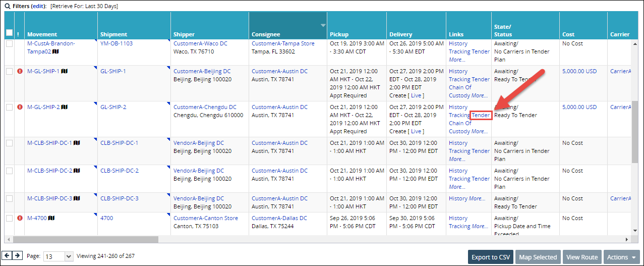Open shipment GL-SHIP-2 link
The height and width of the screenshot is (266, 644).
pyautogui.click(x=113, y=107)
